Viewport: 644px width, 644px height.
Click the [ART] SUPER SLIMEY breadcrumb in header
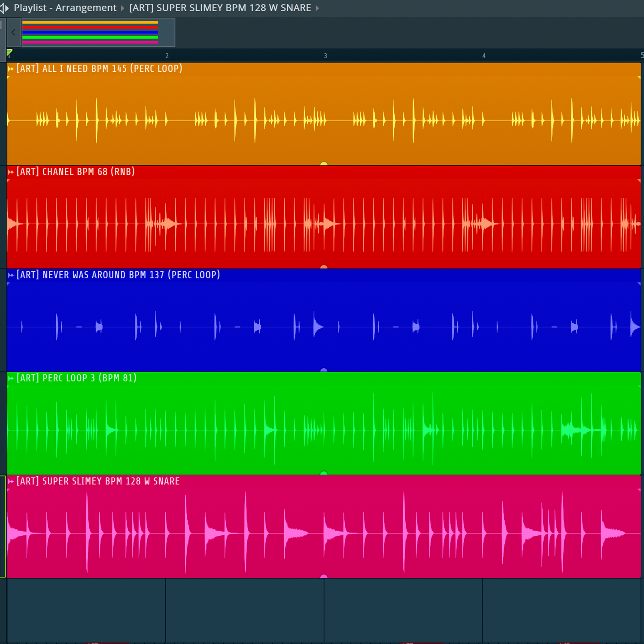pos(220,8)
